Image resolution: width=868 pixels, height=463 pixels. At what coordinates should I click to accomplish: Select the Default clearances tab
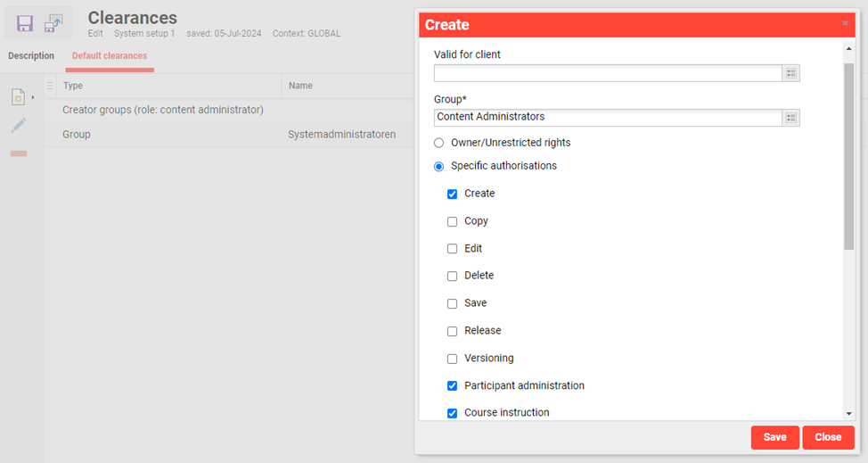110,56
